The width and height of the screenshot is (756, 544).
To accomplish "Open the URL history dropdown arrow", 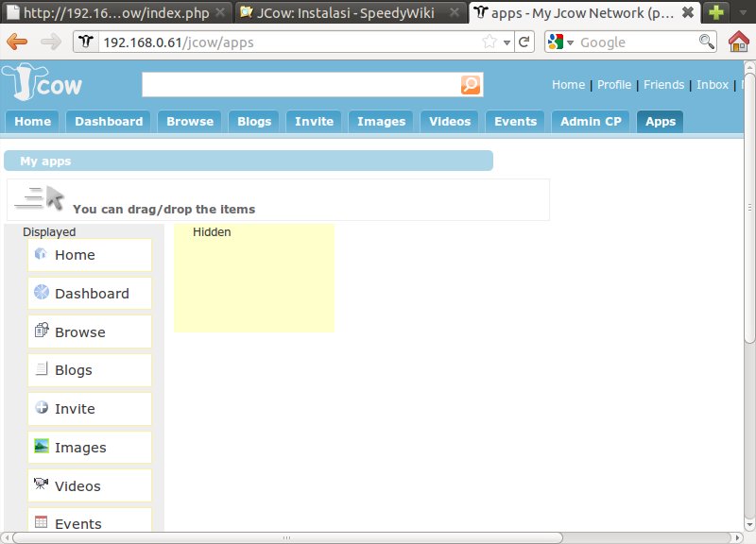I will click(507, 42).
